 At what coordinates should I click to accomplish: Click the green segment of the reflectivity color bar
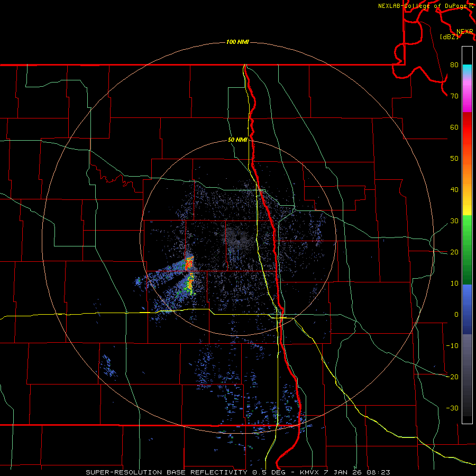[x=467, y=250]
